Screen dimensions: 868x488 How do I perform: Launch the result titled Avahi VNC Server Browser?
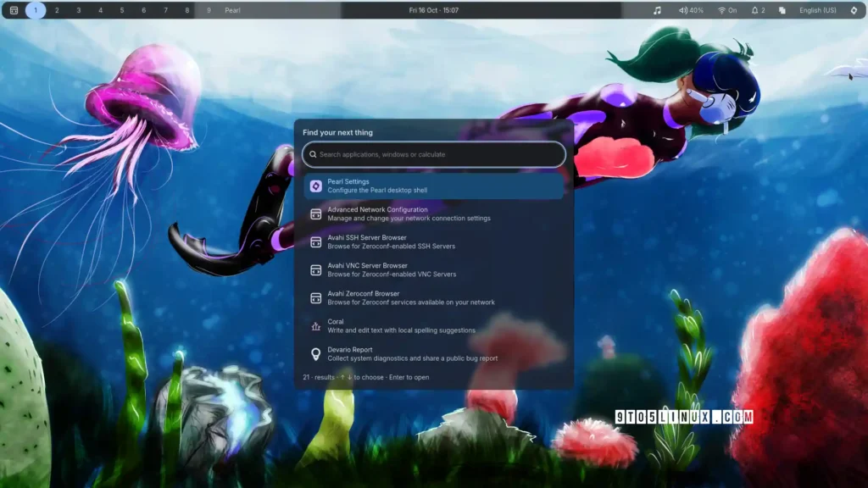pos(434,270)
